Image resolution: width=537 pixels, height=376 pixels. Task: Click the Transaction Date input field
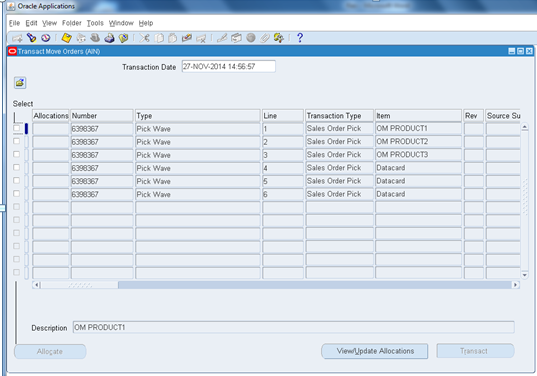pyautogui.click(x=228, y=66)
